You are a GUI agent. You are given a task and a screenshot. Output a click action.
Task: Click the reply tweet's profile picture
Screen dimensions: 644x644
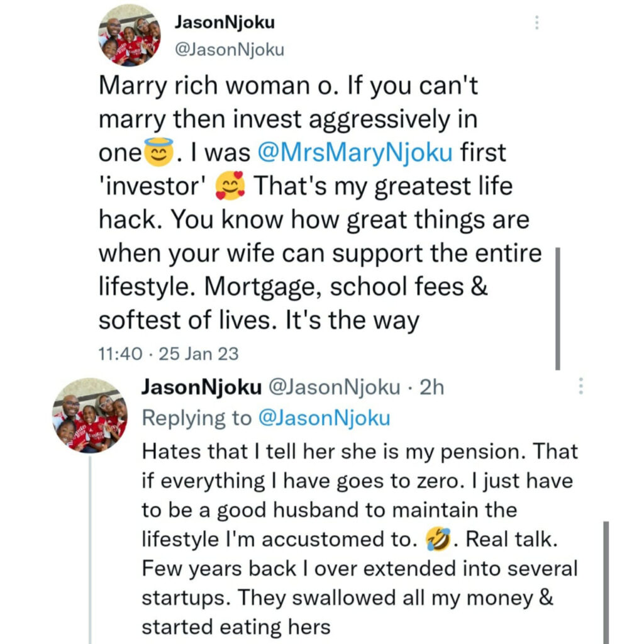pyautogui.click(x=90, y=415)
